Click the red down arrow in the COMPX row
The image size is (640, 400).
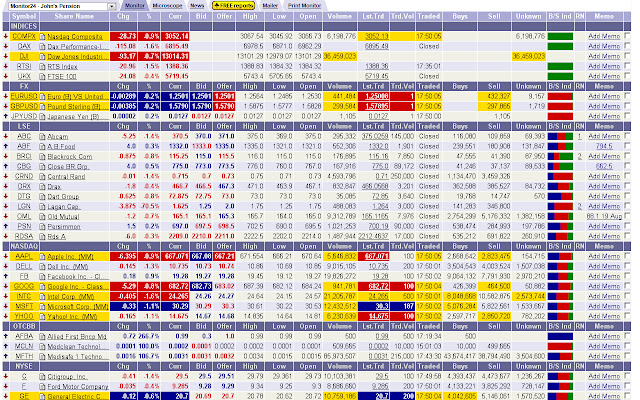[x=6, y=36]
